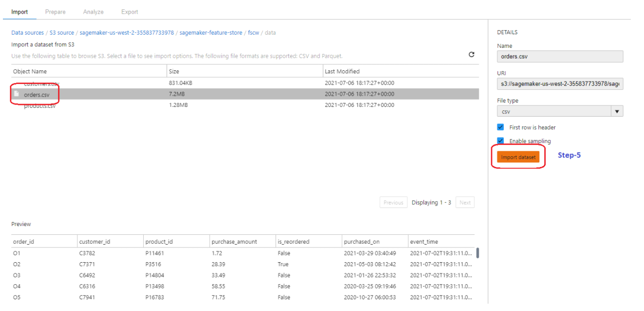Open the sagemaker-us-west-2-355837733978 bucket breadcrumb
Image resolution: width=644 pixels, height=311 pixels.
[127, 33]
